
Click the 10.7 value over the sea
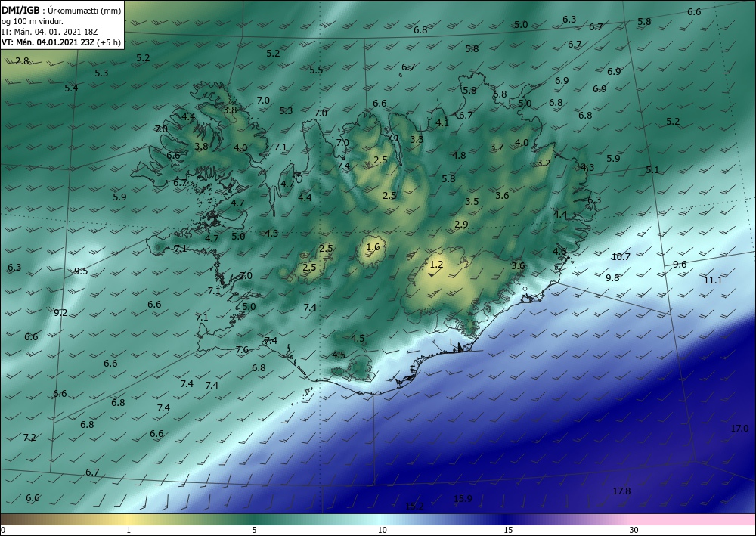[x=621, y=257]
